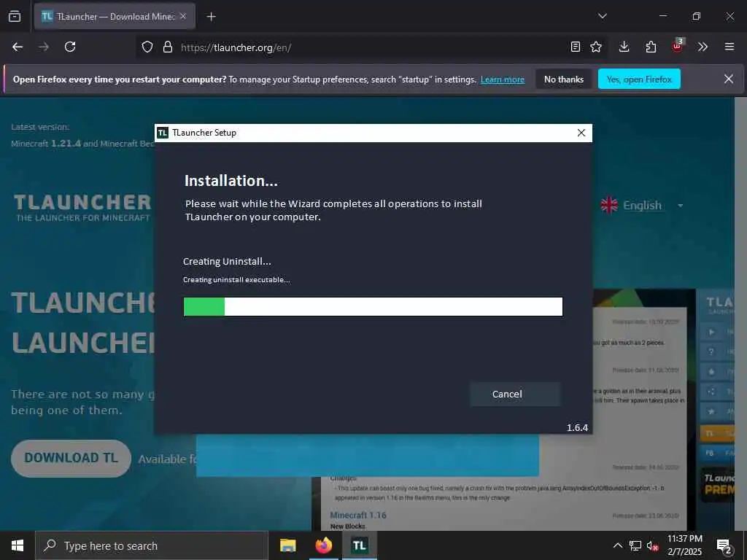
Task: Close the TLauncher browser tab
Action: coord(183,16)
